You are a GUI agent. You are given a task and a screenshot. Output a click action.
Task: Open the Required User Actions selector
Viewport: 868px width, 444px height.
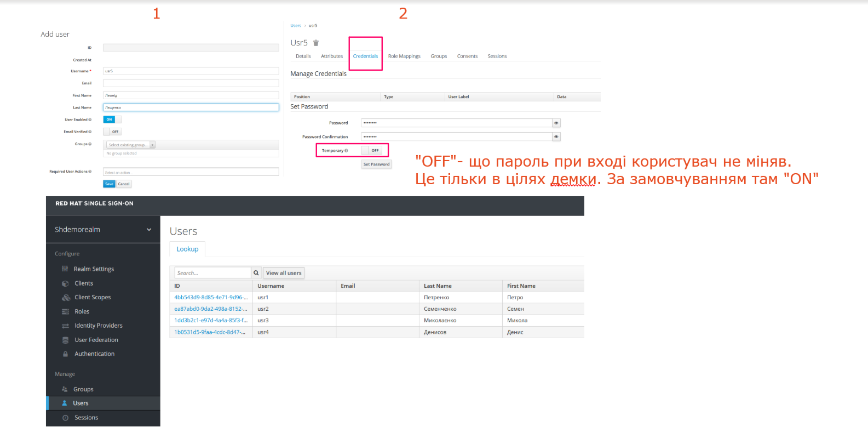click(191, 172)
